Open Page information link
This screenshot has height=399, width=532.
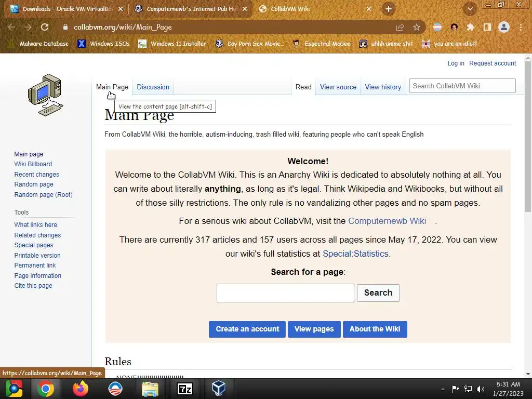coord(37,276)
